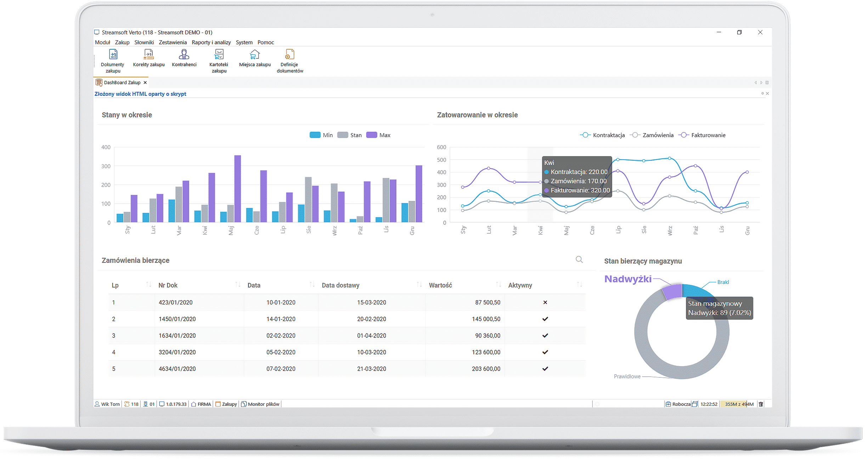Open the Raporty i analizy menu
This screenshot has width=868, height=472.
211,42
